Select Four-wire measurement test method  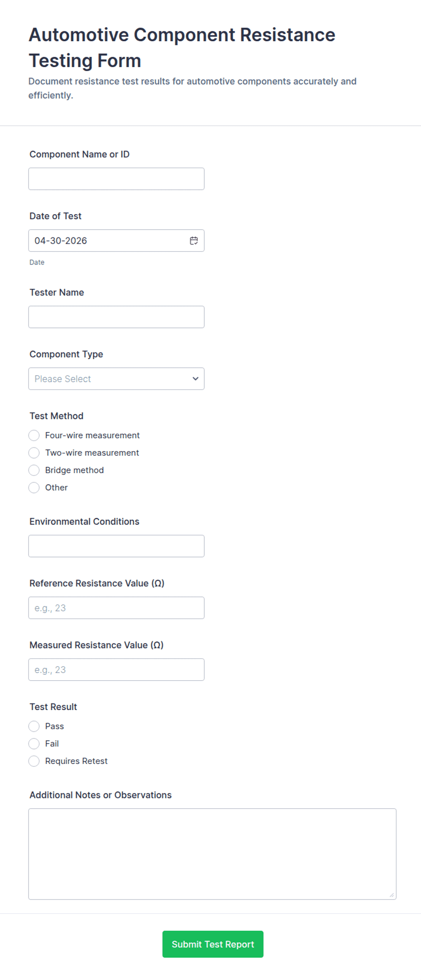point(34,435)
